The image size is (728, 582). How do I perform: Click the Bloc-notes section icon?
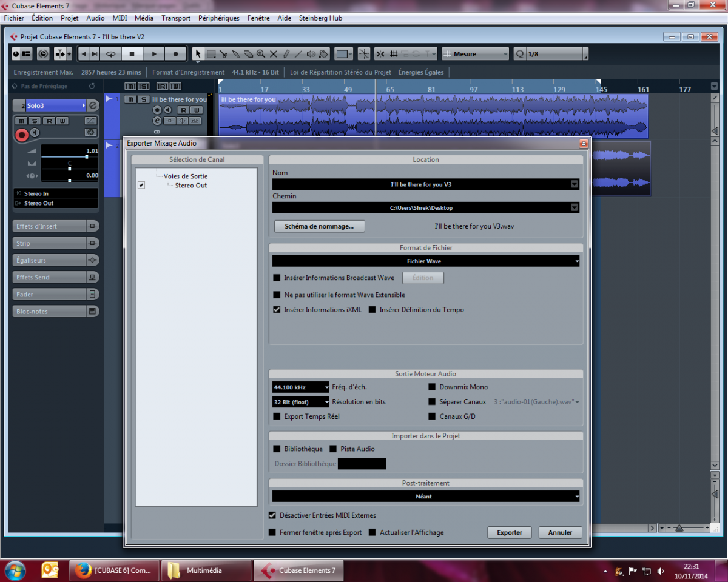[92, 311]
